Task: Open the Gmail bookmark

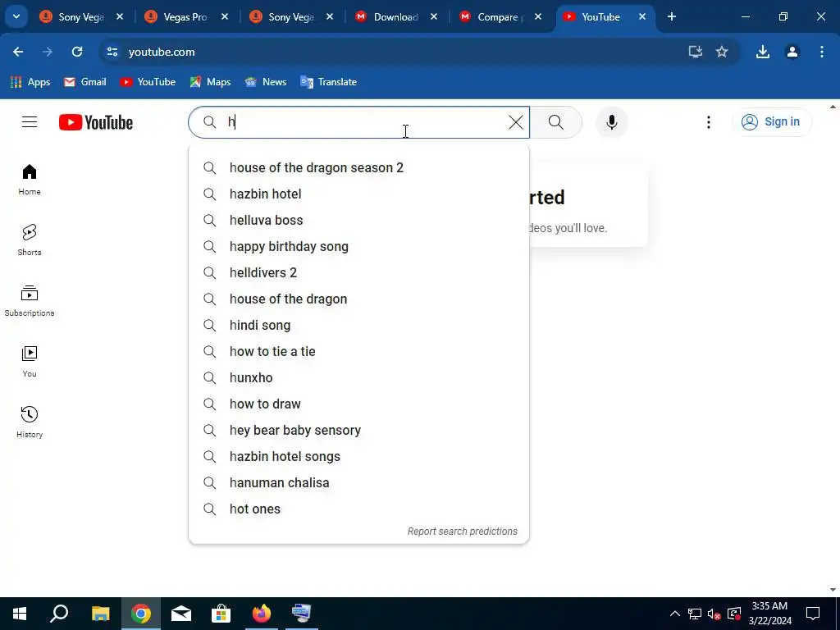Action: click(x=85, y=82)
